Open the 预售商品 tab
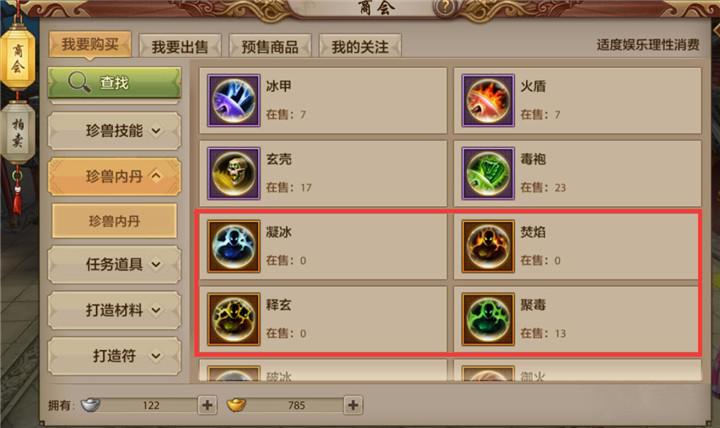Screen dimensions: 720x428 point(270,46)
